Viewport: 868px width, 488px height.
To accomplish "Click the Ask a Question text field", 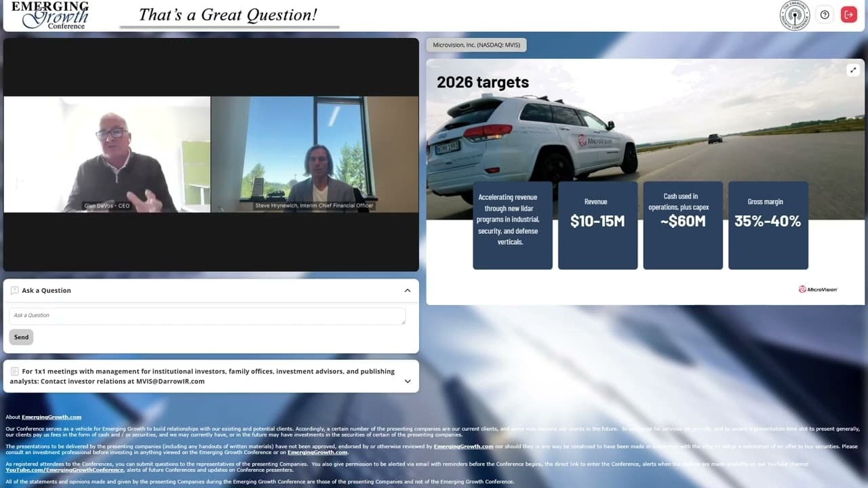I will point(208,316).
